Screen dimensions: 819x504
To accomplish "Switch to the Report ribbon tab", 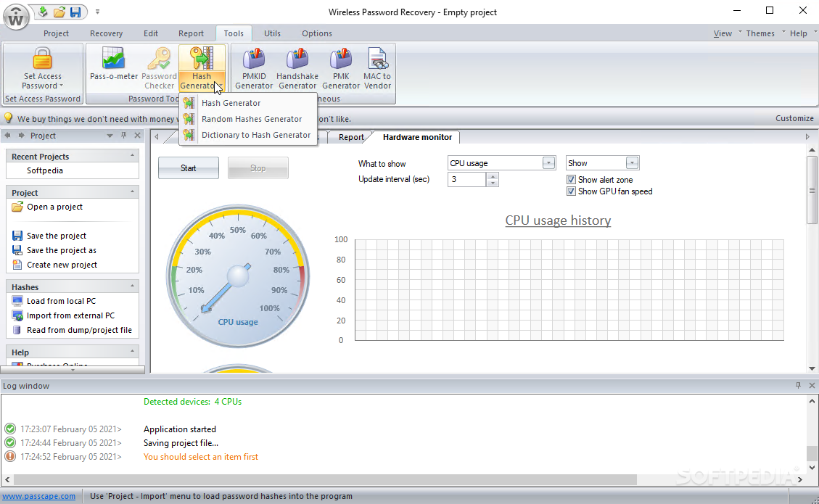I will [x=192, y=33].
